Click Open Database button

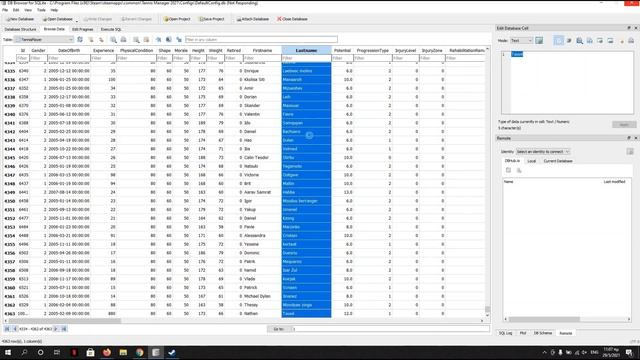click(x=58, y=19)
